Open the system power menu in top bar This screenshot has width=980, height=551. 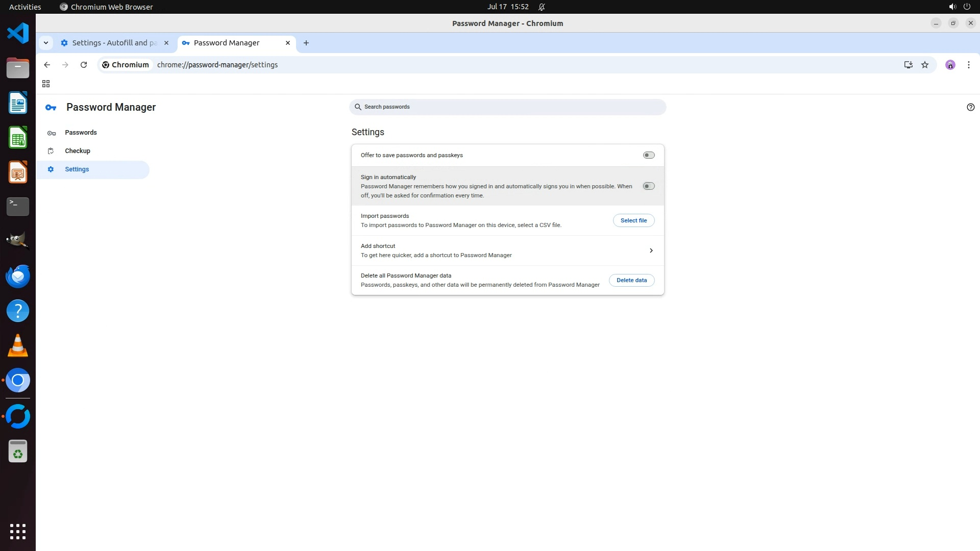(966, 7)
